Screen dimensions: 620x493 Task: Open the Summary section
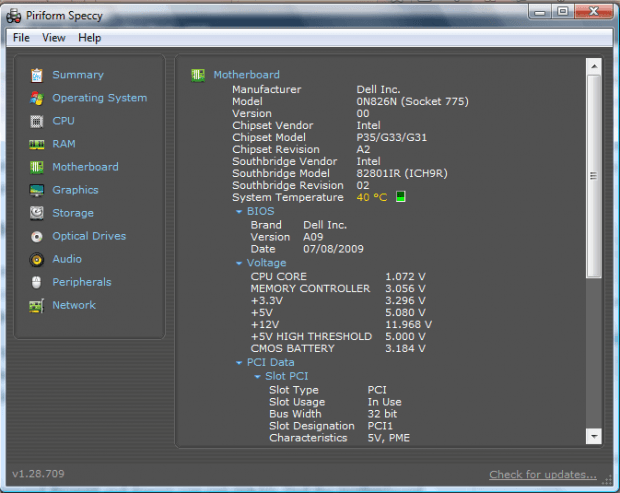coord(78,75)
